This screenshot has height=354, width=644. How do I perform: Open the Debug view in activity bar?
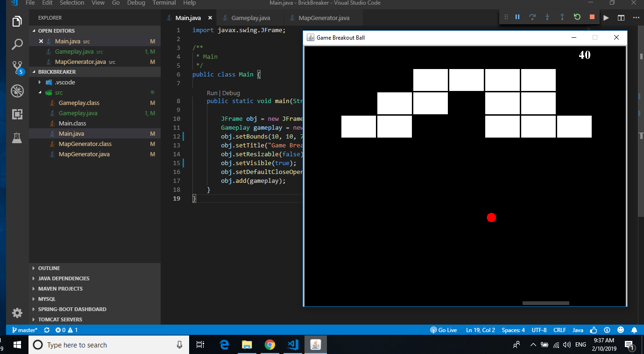tap(17, 90)
